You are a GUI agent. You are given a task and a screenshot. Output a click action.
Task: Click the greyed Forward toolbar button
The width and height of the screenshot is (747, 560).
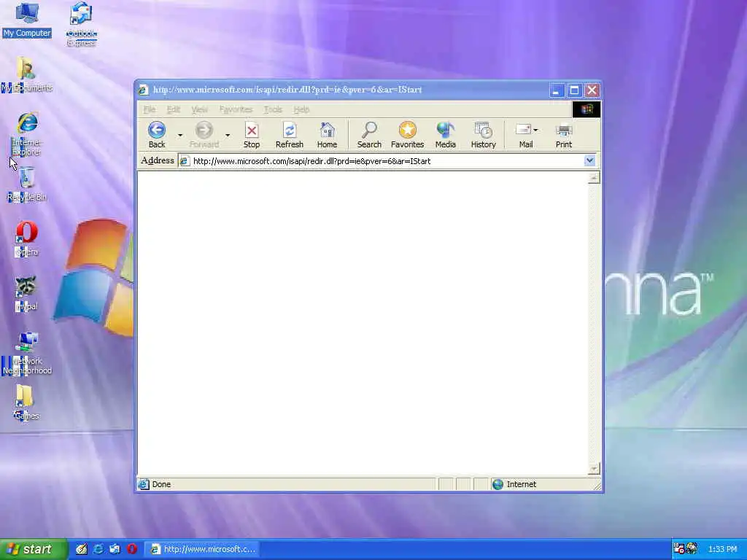204,135
